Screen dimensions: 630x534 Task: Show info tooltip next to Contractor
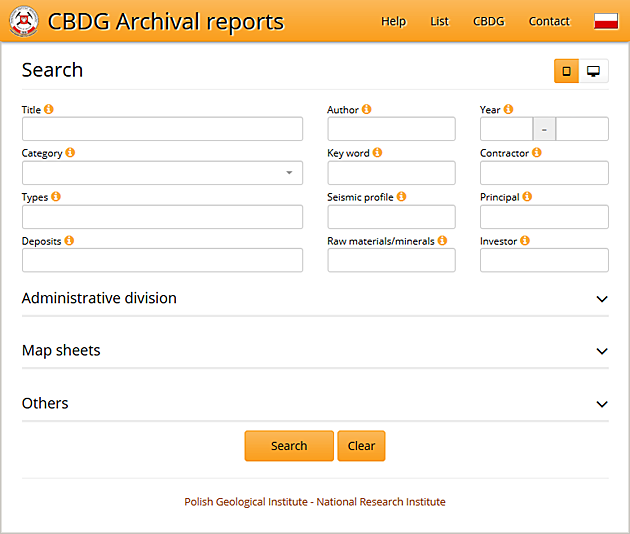point(537,153)
